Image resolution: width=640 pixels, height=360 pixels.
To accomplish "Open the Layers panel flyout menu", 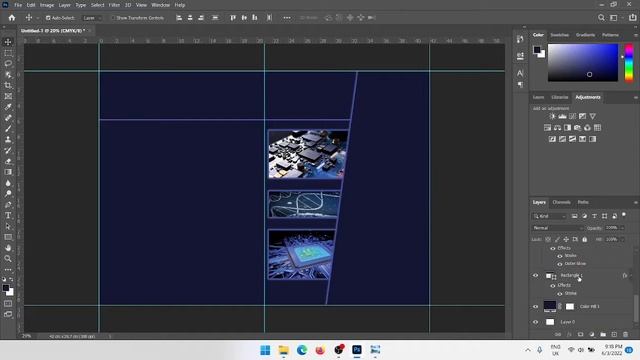I will (636, 202).
